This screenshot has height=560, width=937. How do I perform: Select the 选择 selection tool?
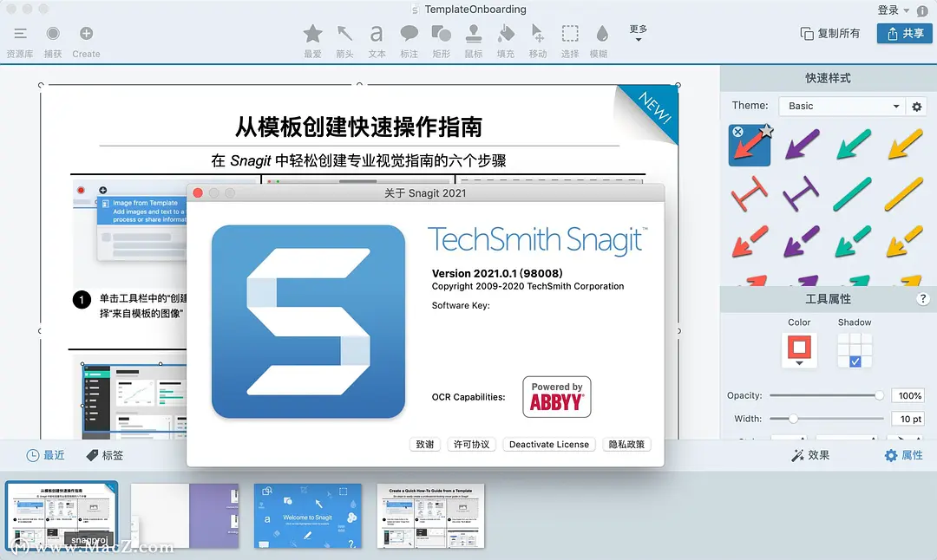570,42
